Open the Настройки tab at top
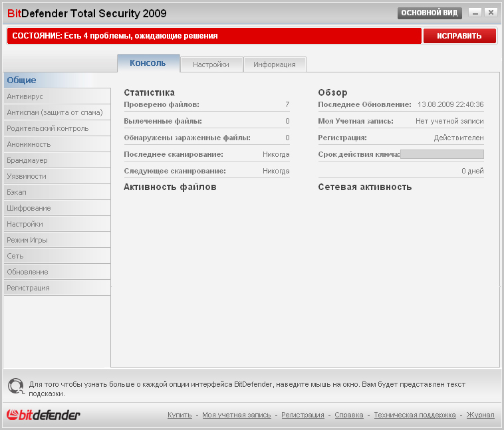The height and width of the screenshot is (430, 504). click(x=211, y=64)
